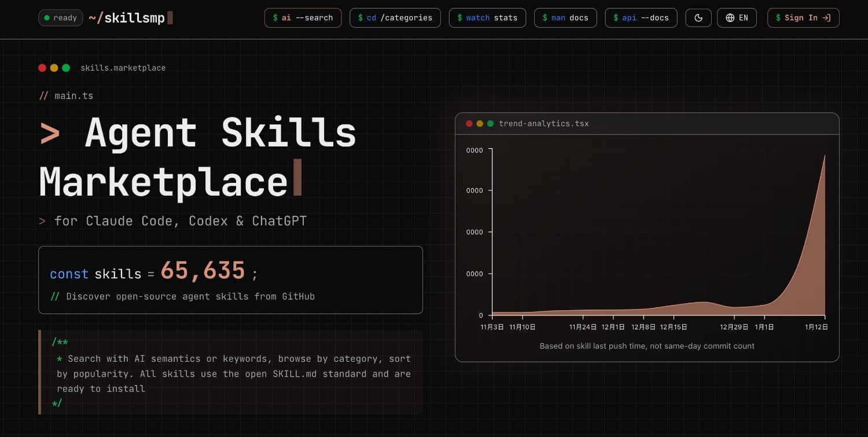This screenshot has height=437, width=868.
Task: Click the ready status badge
Action: (x=60, y=18)
